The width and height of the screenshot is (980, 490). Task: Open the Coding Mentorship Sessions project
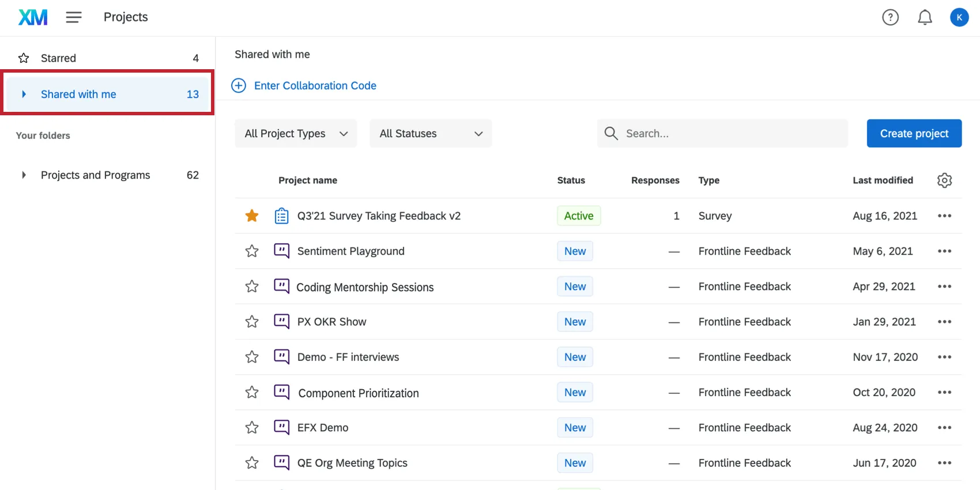[x=365, y=287]
